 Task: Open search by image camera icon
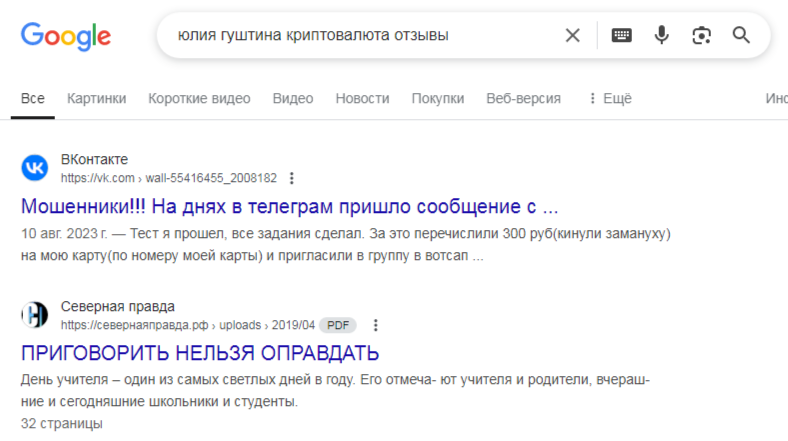[x=702, y=36]
